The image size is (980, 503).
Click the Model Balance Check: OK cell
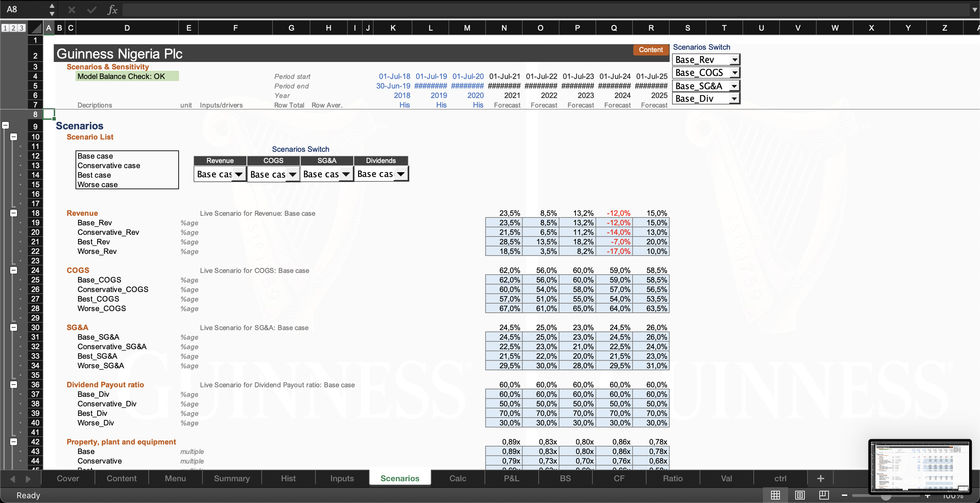pyautogui.click(x=127, y=76)
